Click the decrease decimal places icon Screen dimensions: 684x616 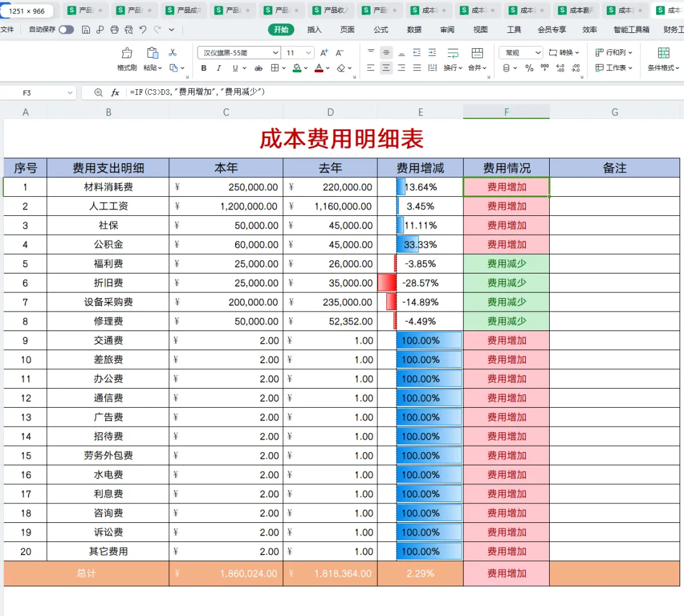point(576,68)
